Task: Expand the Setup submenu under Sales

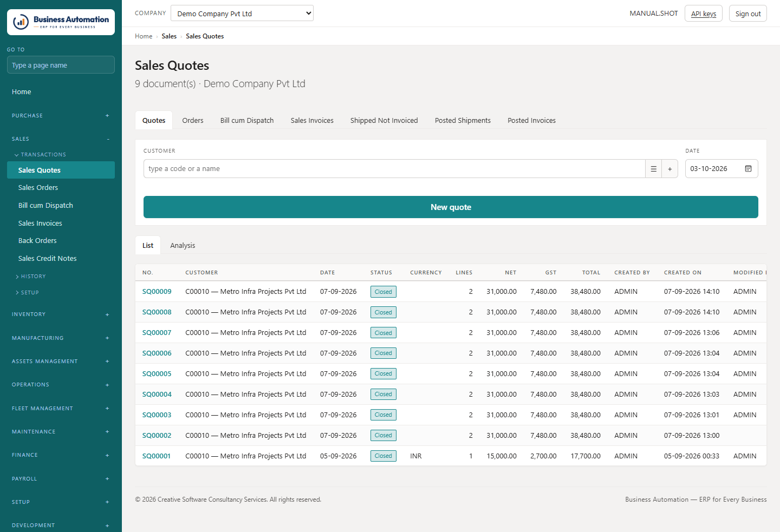Action: 27,293
